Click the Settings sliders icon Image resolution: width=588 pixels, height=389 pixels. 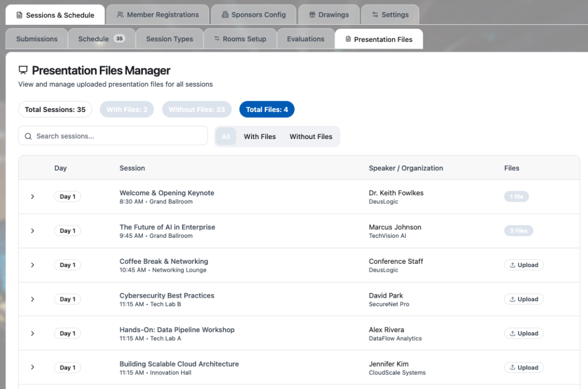pyautogui.click(x=375, y=15)
